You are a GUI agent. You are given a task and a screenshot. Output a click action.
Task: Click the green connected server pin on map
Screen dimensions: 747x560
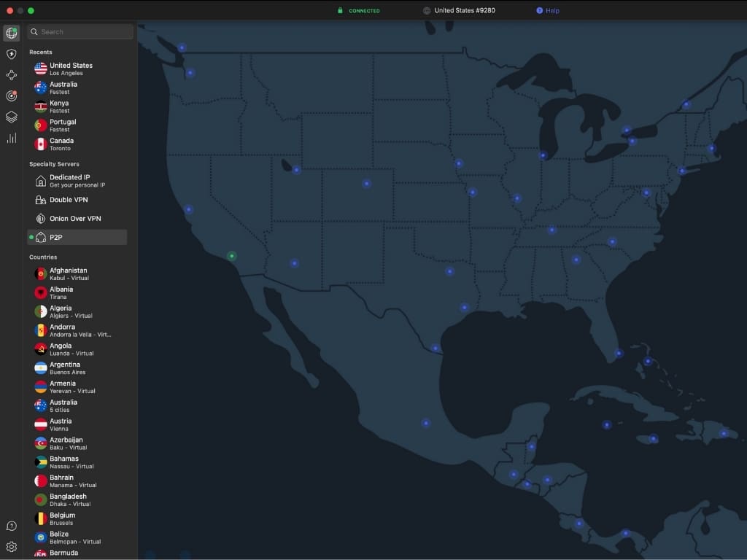232,256
